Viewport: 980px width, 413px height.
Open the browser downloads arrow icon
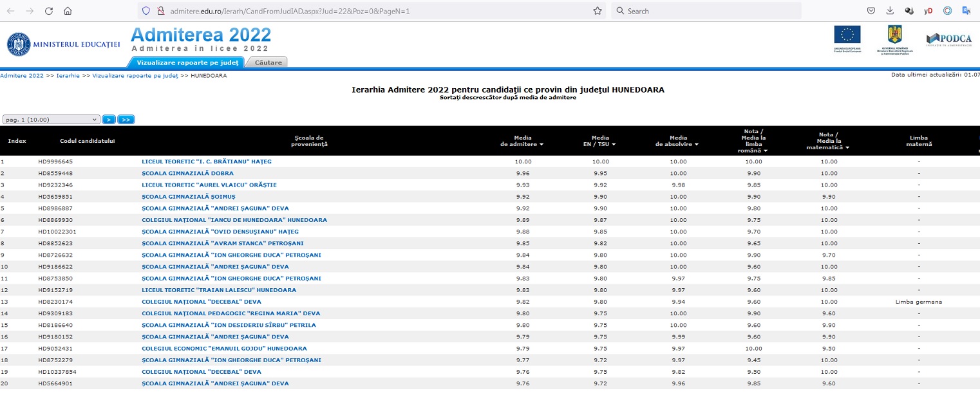(890, 11)
